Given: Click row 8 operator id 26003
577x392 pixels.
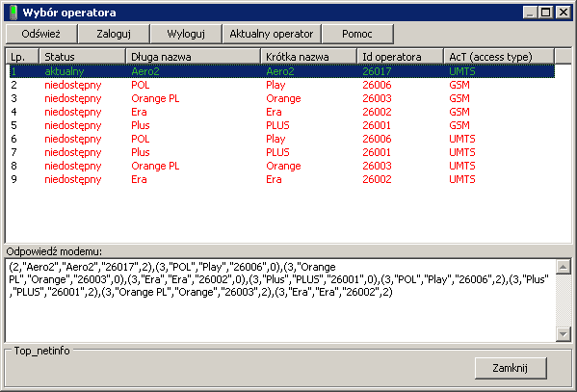Looking at the screenshot, I should 377,166.
